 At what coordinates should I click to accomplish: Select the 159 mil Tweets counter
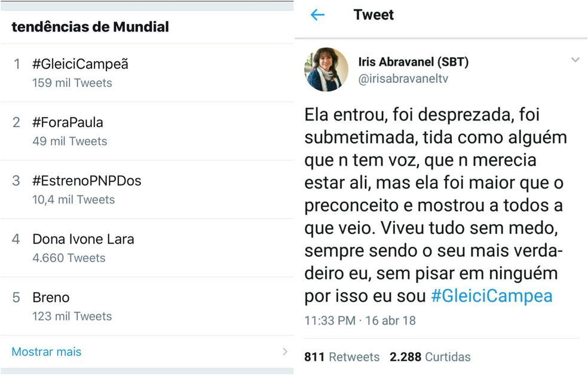[x=72, y=82]
